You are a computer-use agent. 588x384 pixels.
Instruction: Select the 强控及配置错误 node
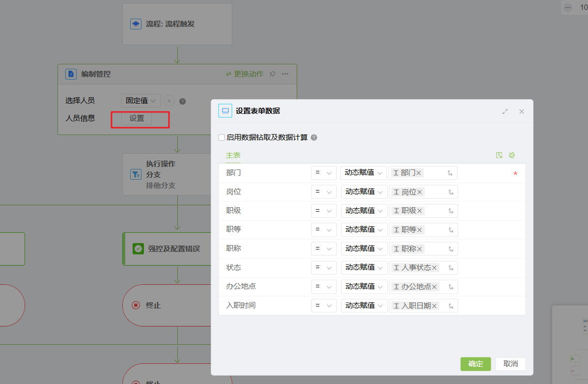click(167, 248)
